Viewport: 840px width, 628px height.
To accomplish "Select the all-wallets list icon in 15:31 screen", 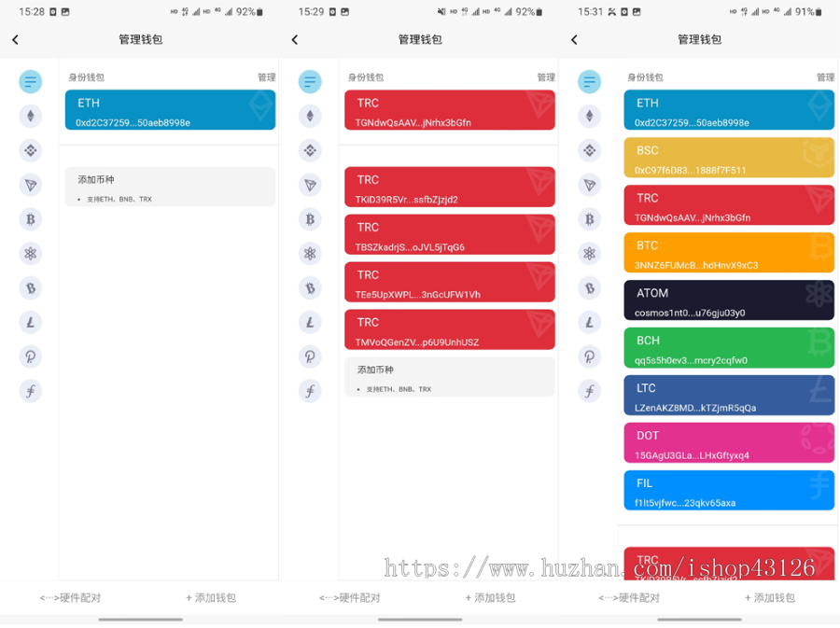I will tap(589, 82).
